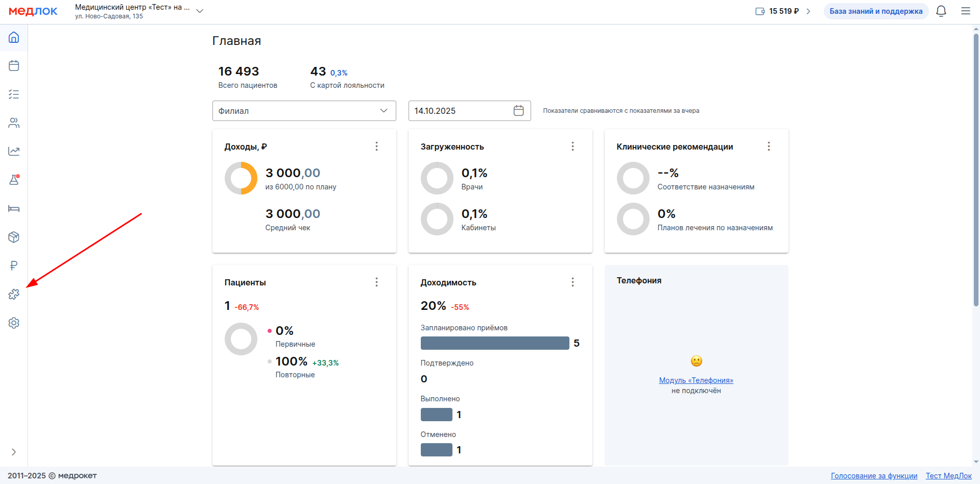Open the hamburger menu at top right
This screenshot has height=484, width=980.
pyautogui.click(x=965, y=11)
